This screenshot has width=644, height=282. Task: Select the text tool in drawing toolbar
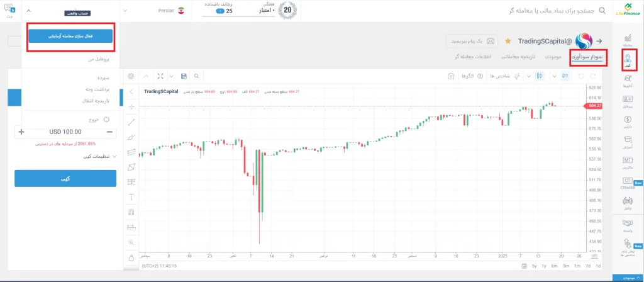point(131,197)
